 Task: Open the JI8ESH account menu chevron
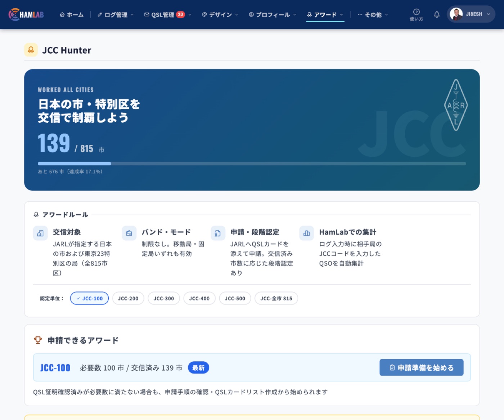pyautogui.click(x=489, y=14)
